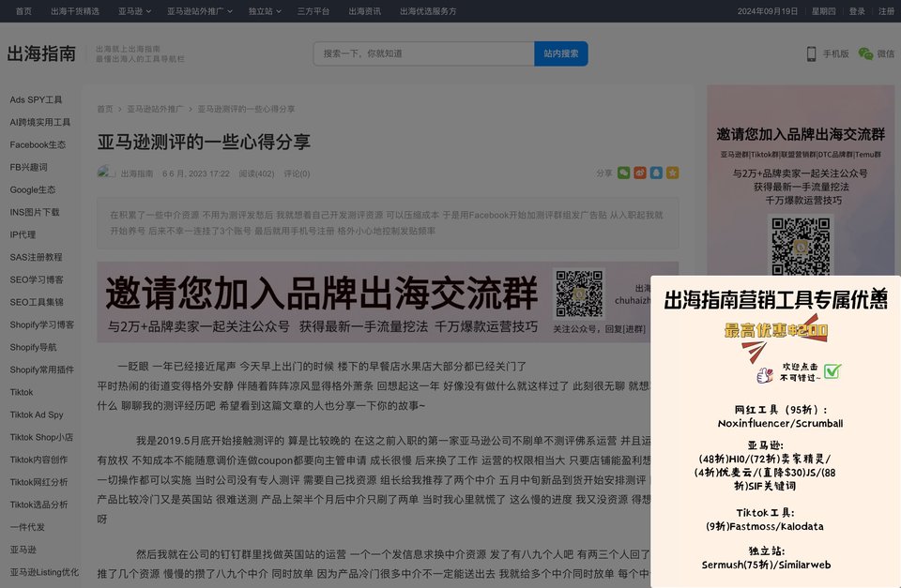901x588 pixels.
Task: Click 首页 in the breadcrumb
Action: coord(105,109)
